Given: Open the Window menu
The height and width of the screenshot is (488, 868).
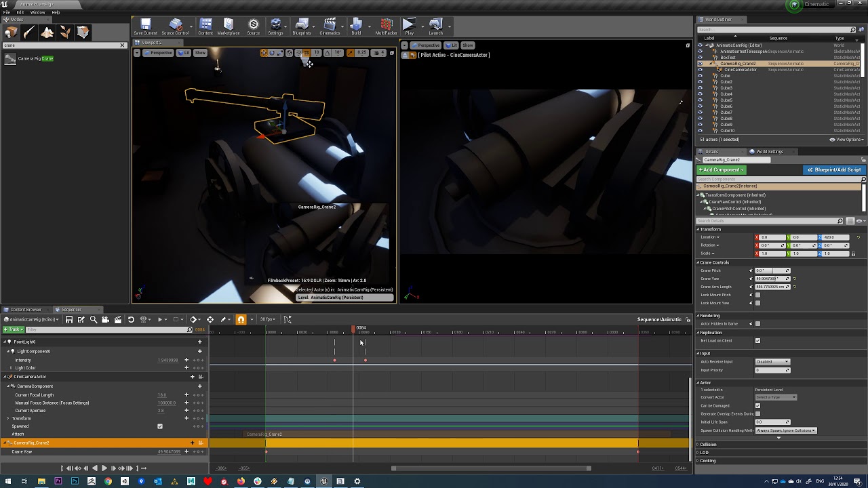Looking at the screenshot, I should [x=38, y=12].
